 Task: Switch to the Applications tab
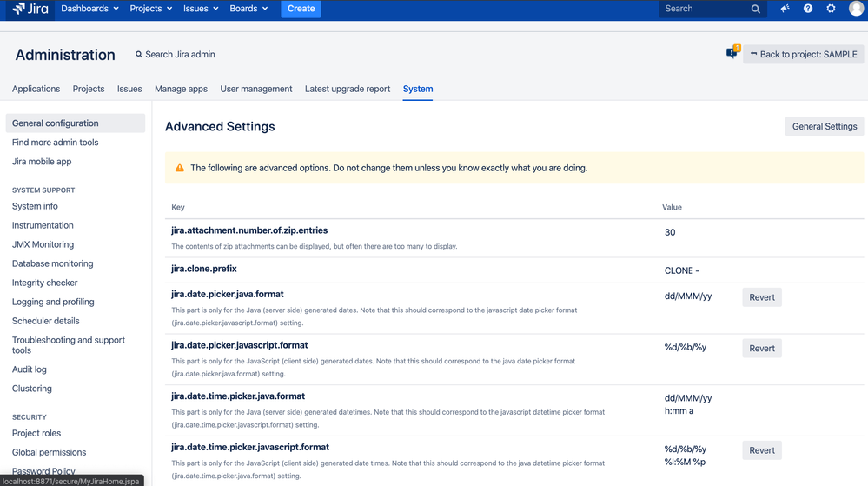[x=36, y=89]
